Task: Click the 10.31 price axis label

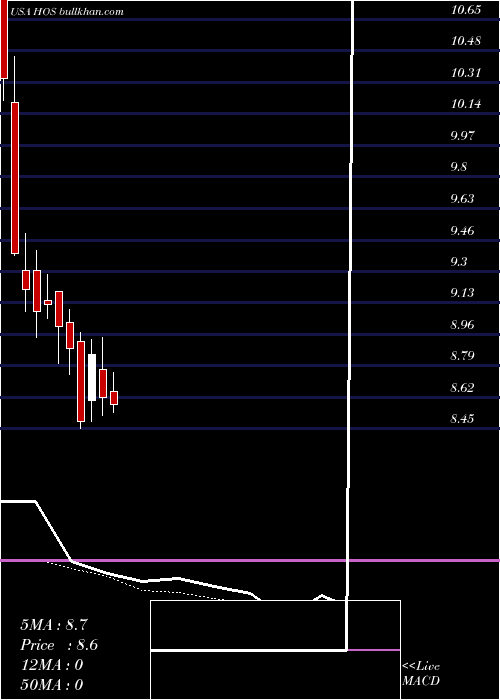Action: (x=466, y=73)
